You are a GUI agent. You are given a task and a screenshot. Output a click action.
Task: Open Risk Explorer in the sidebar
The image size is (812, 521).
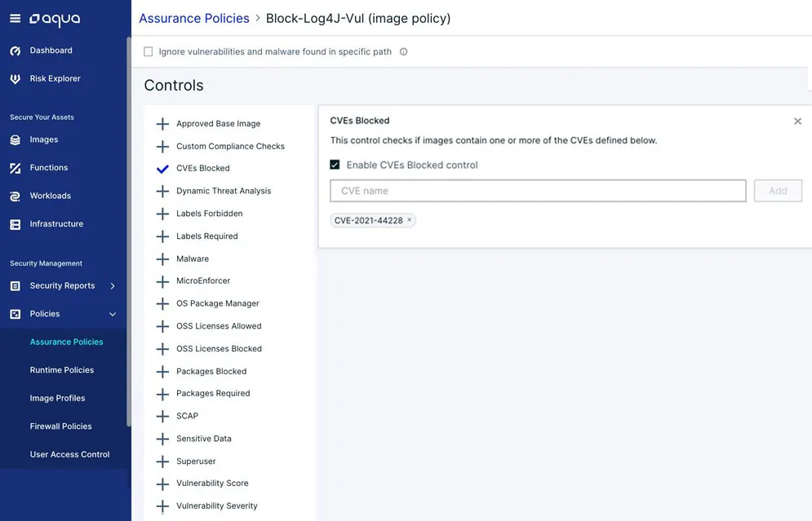point(55,78)
